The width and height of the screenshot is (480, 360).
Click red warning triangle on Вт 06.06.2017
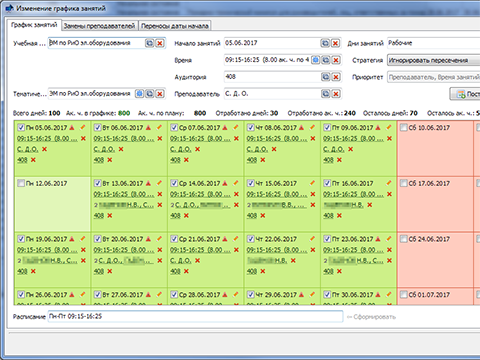149,127
